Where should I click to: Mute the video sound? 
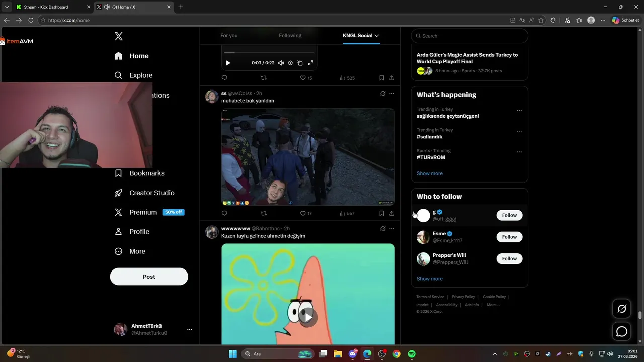[281, 63]
